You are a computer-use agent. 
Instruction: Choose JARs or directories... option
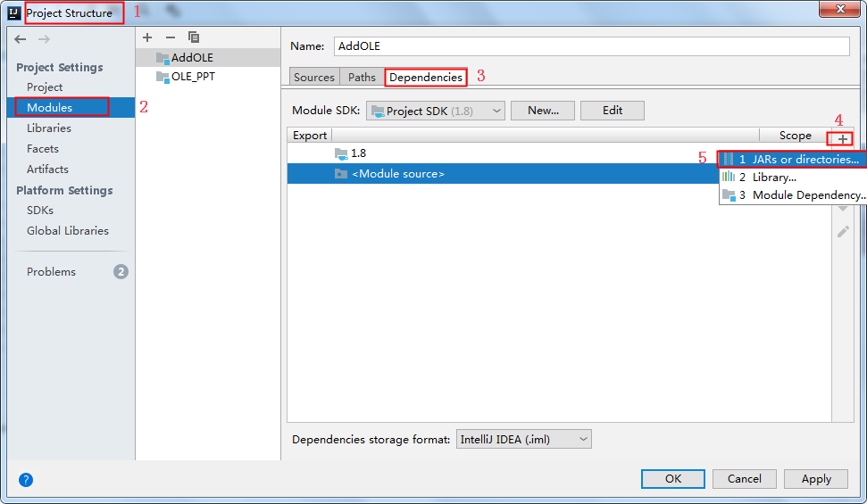(x=792, y=159)
